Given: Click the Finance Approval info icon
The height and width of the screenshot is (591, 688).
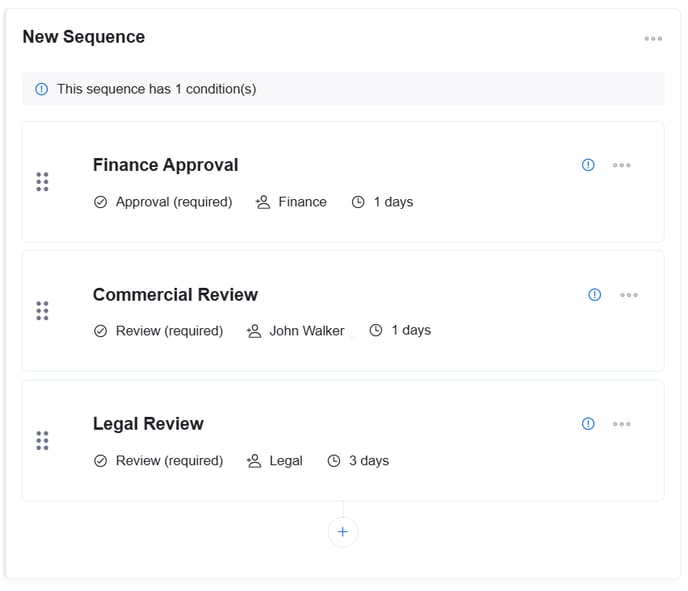Looking at the screenshot, I should click(x=588, y=165).
